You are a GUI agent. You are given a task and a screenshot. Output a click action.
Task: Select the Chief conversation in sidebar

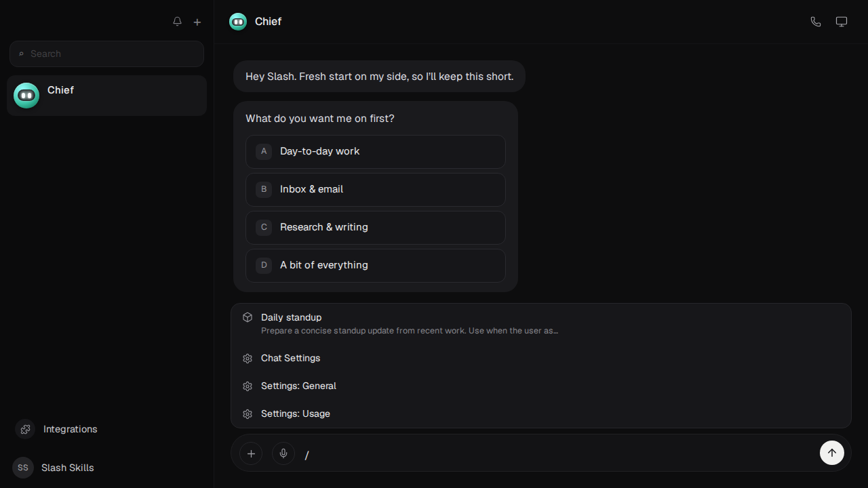coord(106,96)
